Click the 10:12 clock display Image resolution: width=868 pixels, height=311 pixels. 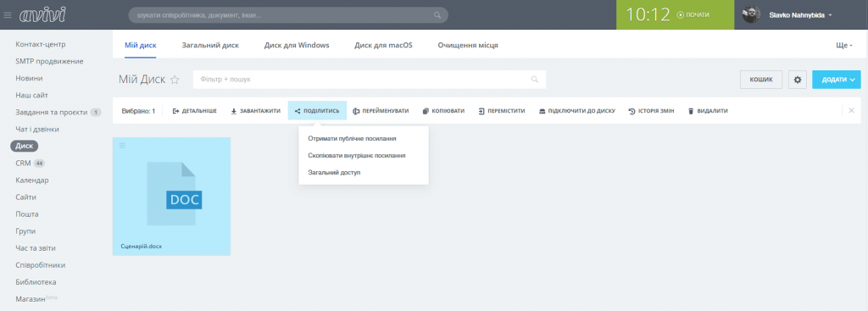[x=648, y=15]
